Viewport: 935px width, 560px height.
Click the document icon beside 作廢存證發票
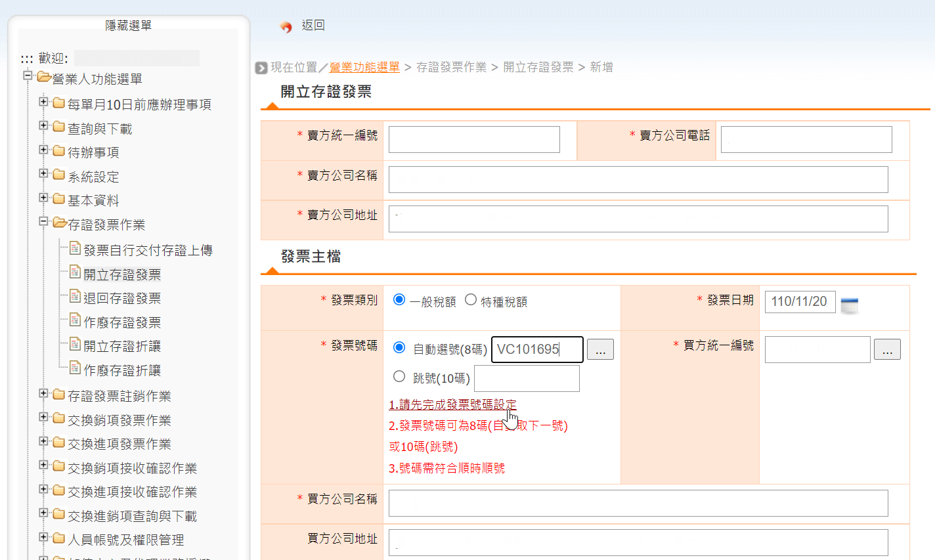tap(76, 321)
